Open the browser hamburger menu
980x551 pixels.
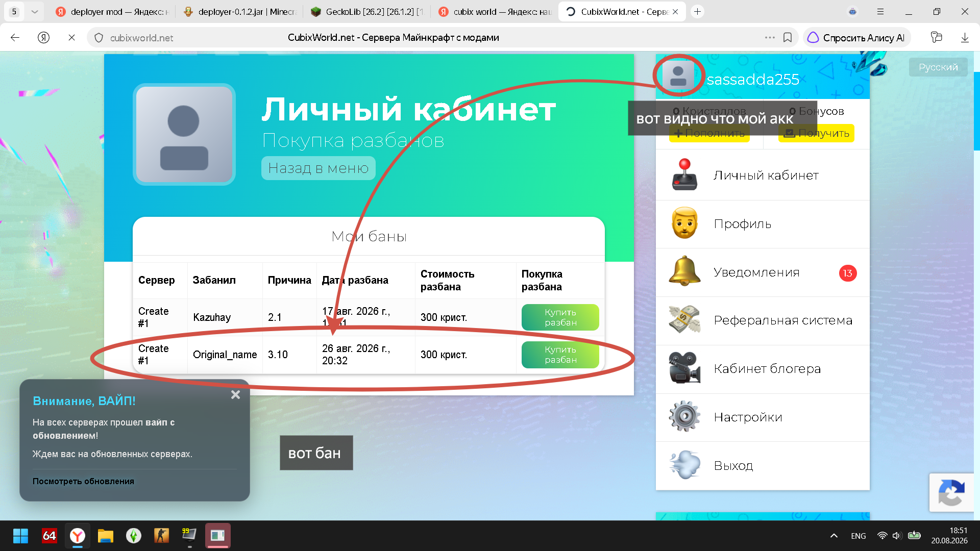[880, 11]
